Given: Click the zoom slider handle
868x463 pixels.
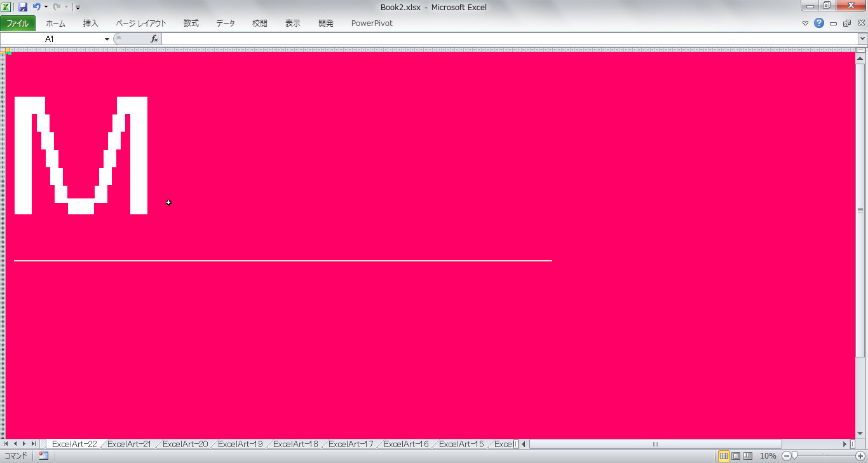Looking at the screenshot, I should (x=794, y=456).
